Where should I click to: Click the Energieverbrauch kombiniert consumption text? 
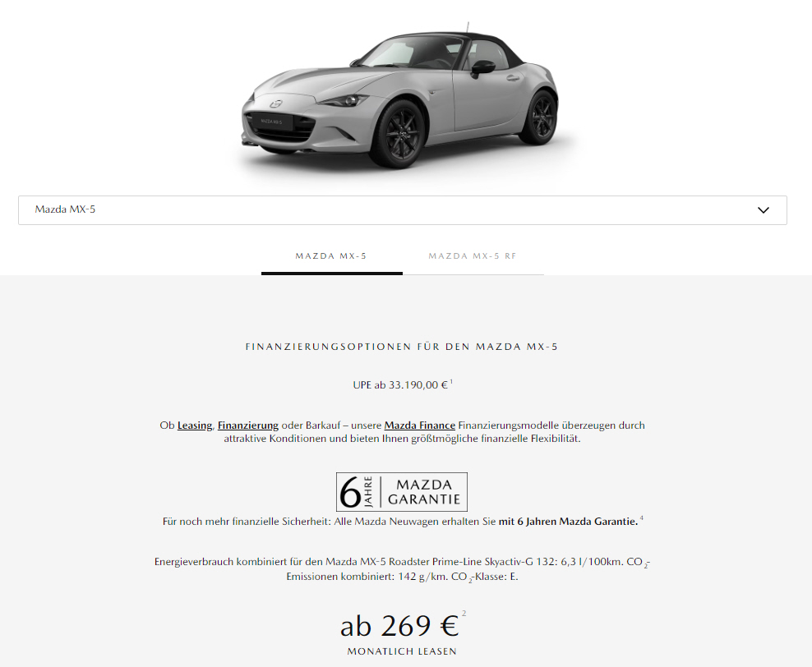(402, 569)
